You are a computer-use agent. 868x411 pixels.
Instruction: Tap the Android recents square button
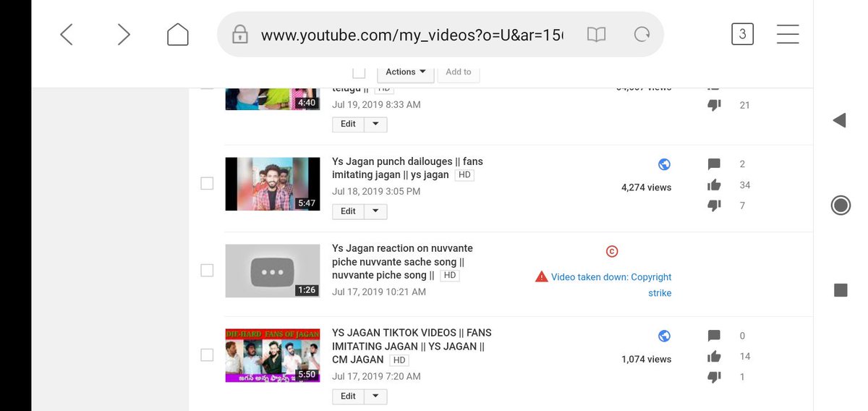pyautogui.click(x=841, y=290)
